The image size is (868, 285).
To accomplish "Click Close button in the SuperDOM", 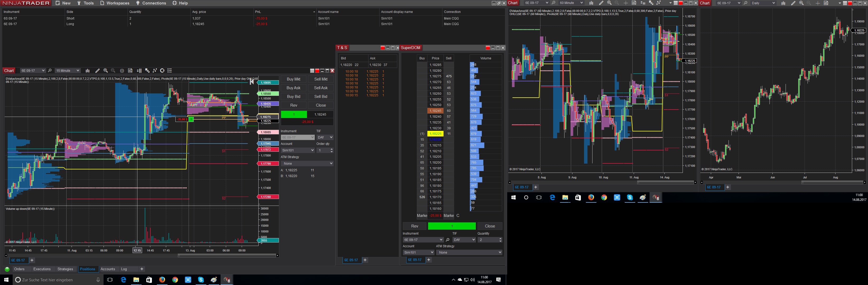I will coord(490,226).
